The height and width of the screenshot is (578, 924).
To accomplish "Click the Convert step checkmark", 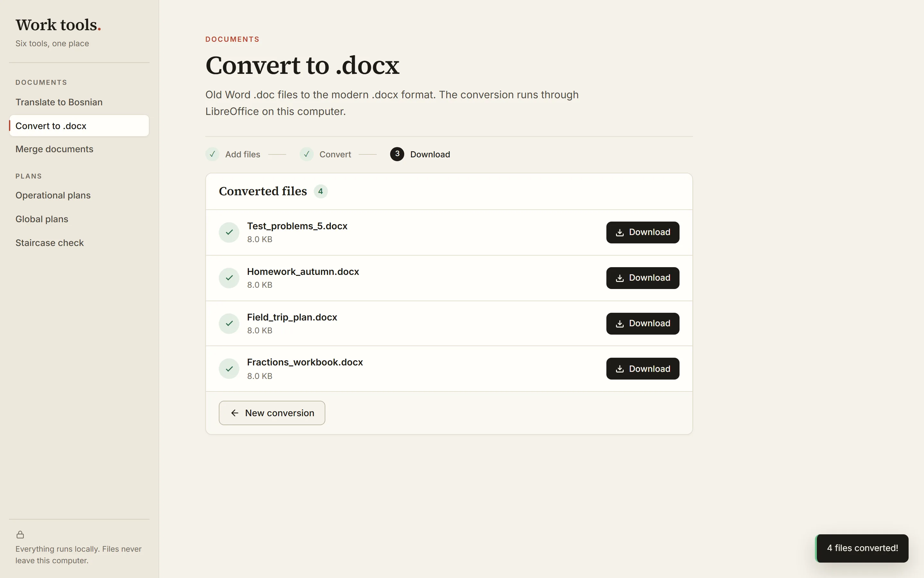I will [307, 154].
